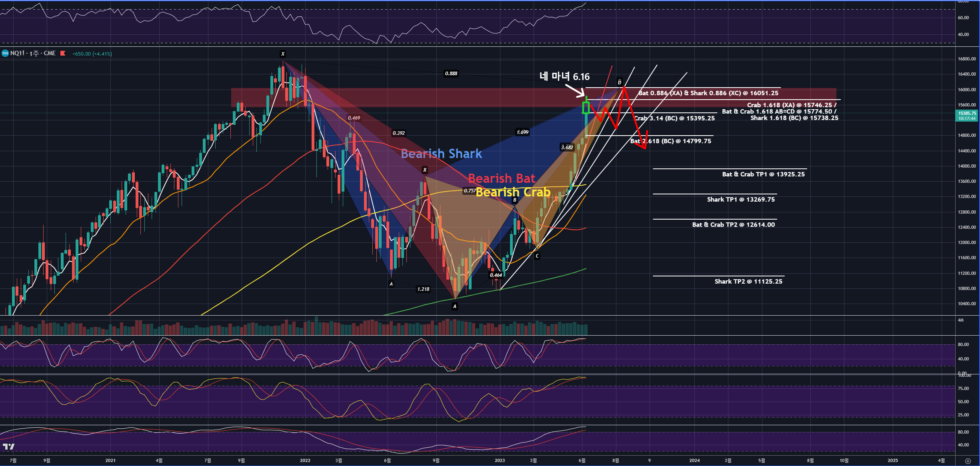
Task: Click the C point marker below the candles
Action: click(537, 256)
